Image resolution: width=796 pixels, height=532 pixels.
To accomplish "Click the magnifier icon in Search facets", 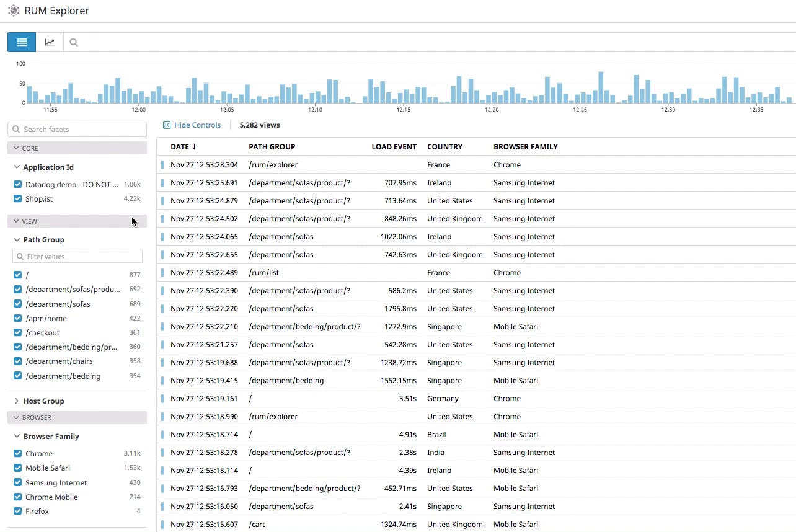I will [17, 130].
